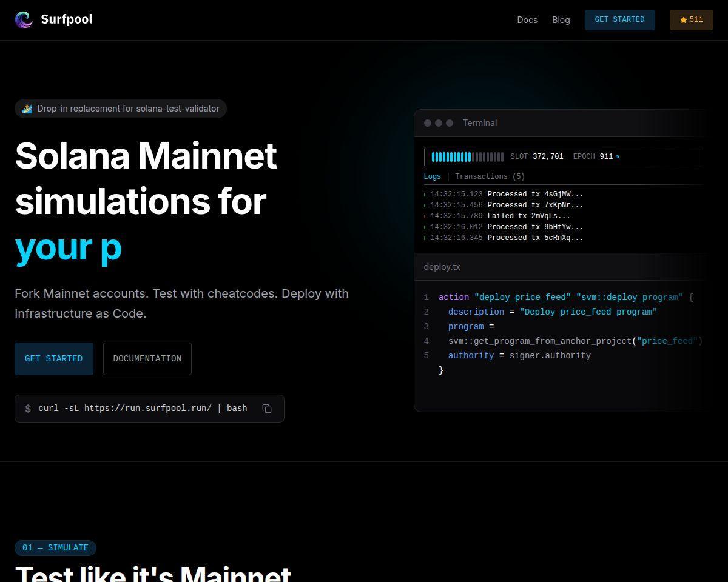Click the Surfpool swirl logo icon
728x582 pixels.
coord(24,19)
